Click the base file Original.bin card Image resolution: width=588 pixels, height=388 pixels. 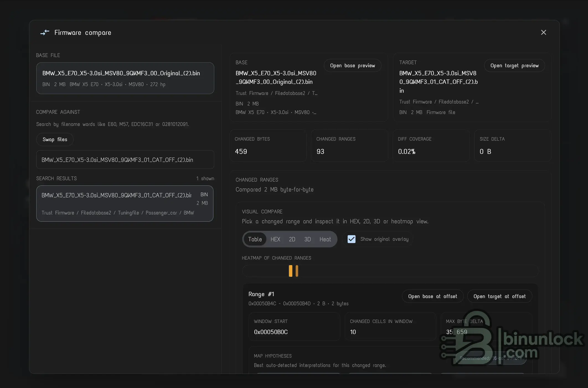click(125, 78)
